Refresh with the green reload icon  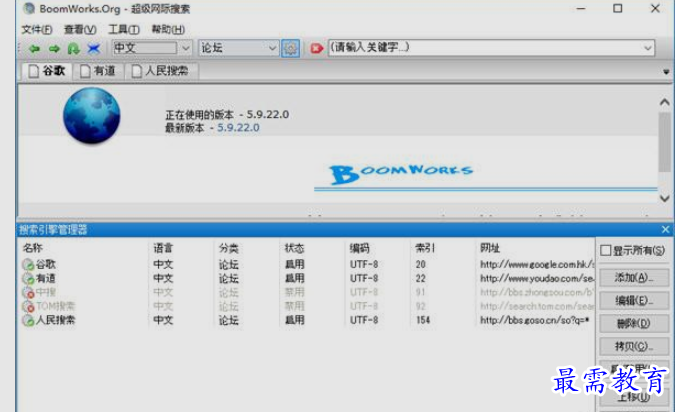tap(73, 49)
